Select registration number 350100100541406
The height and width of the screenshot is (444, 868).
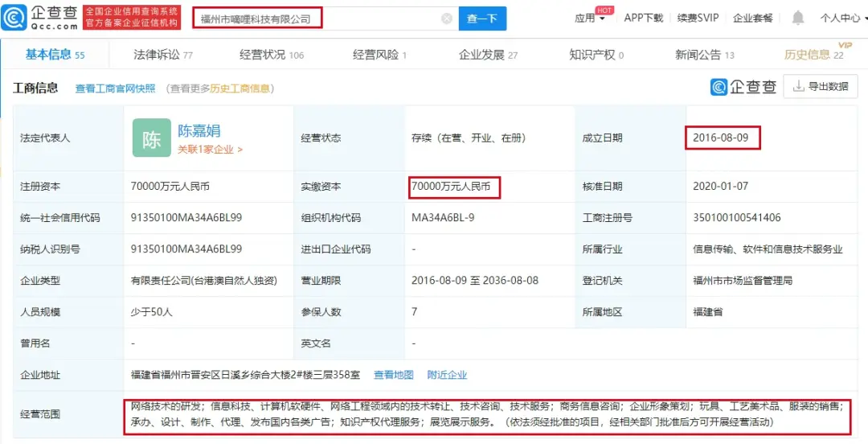737,218
